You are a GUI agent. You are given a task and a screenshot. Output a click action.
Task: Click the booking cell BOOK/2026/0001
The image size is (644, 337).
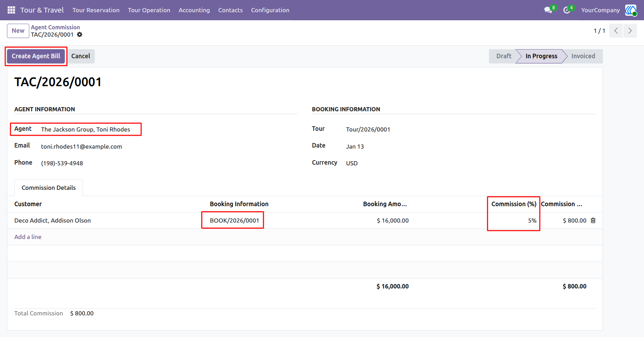[235, 220]
